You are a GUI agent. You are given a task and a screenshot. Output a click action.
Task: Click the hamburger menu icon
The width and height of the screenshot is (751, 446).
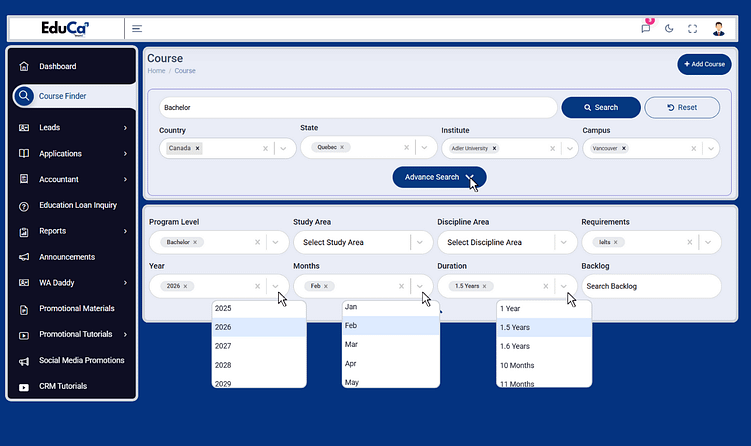pos(137,29)
